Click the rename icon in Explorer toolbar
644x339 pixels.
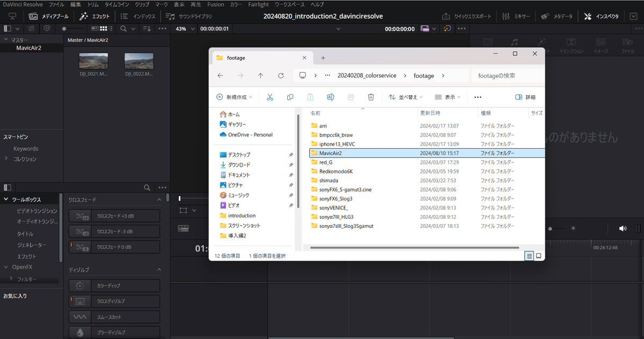(x=331, y=97)
